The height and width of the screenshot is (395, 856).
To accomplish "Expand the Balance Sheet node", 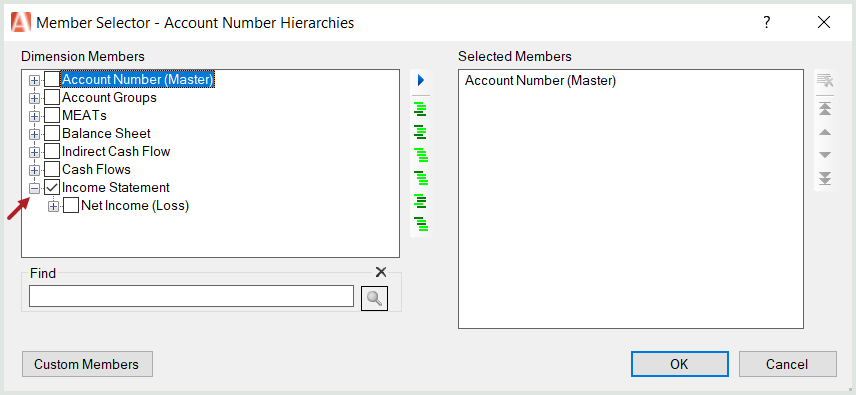I will (x=34, y=134).
